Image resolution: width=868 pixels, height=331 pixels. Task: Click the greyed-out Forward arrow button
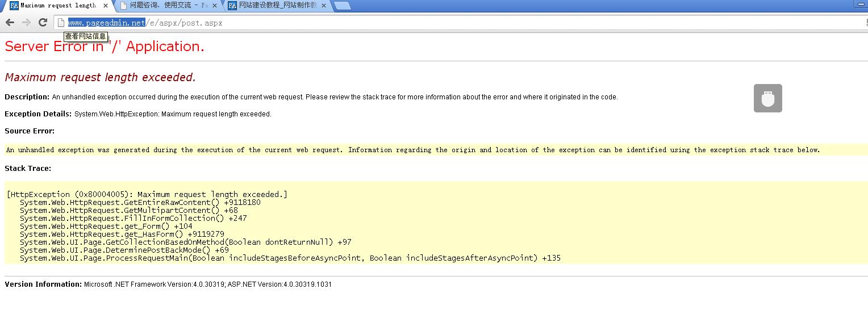[x=26, y=23]
